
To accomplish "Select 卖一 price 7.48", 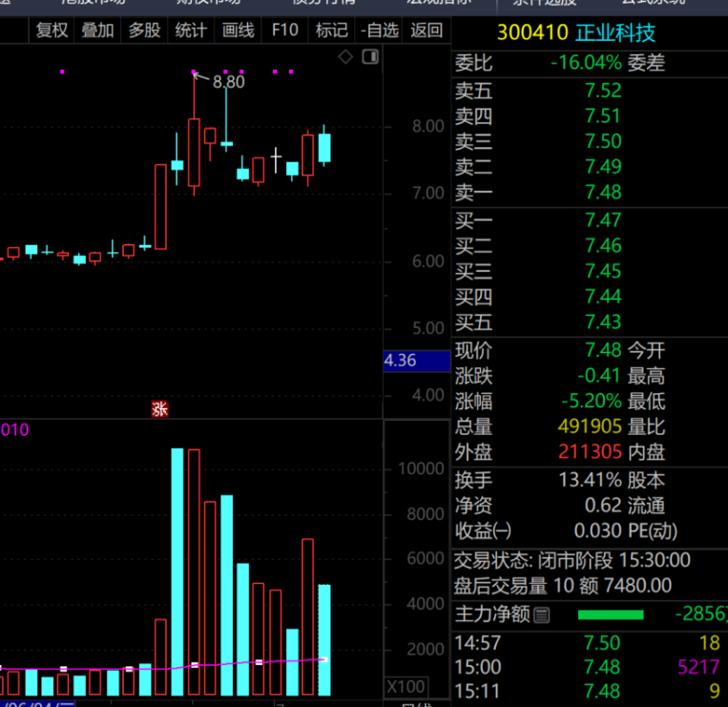I will 603,192.
